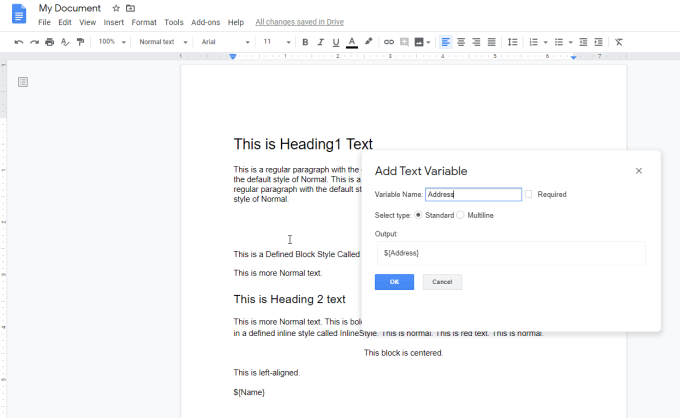Viewport: 680px width, 418px height.
Task: Run spell check icon
Action: point(65,42)
